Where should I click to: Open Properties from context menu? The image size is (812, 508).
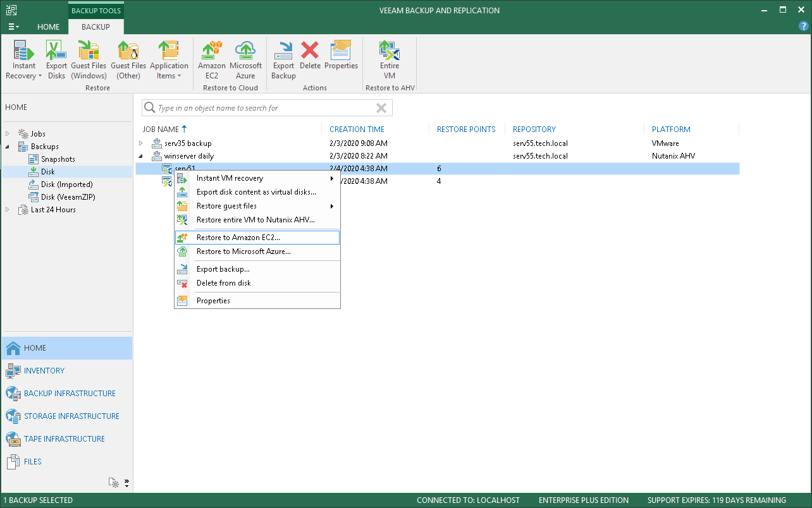point(257,301)
